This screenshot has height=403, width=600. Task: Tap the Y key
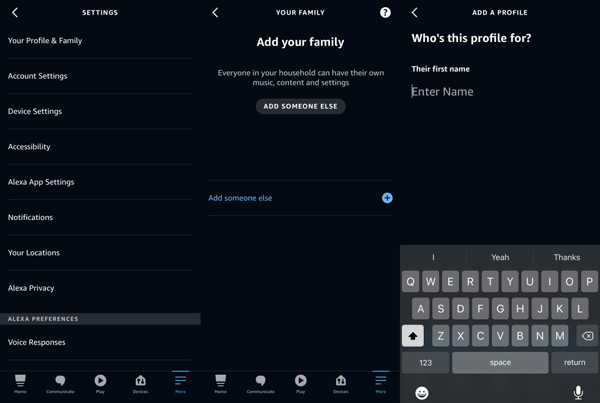tap(510, 282)
